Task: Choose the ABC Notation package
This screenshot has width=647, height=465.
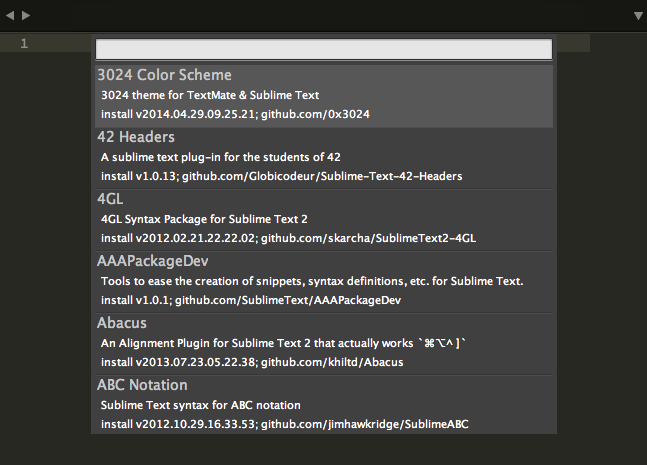Action: 142,385
